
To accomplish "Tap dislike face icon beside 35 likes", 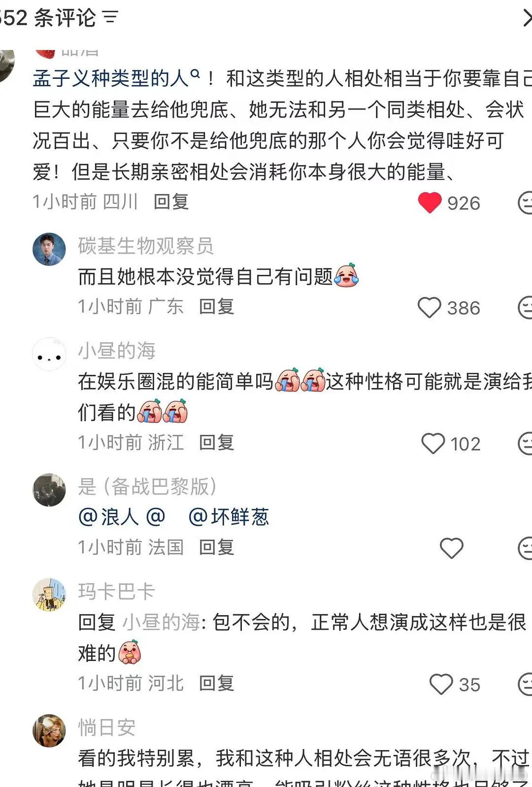I will pyautogui.click(x=525, y=684).
